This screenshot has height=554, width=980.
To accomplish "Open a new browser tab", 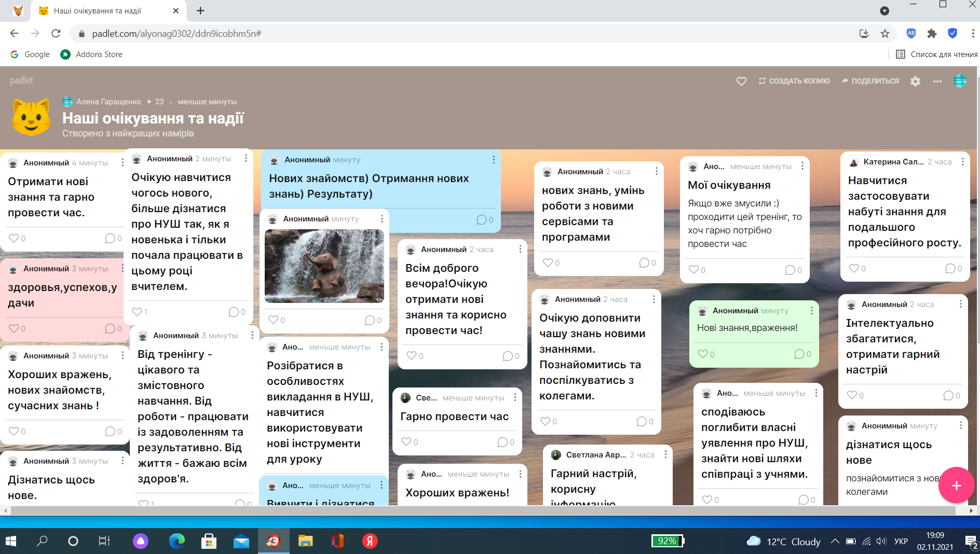I will tap(201, 10).
